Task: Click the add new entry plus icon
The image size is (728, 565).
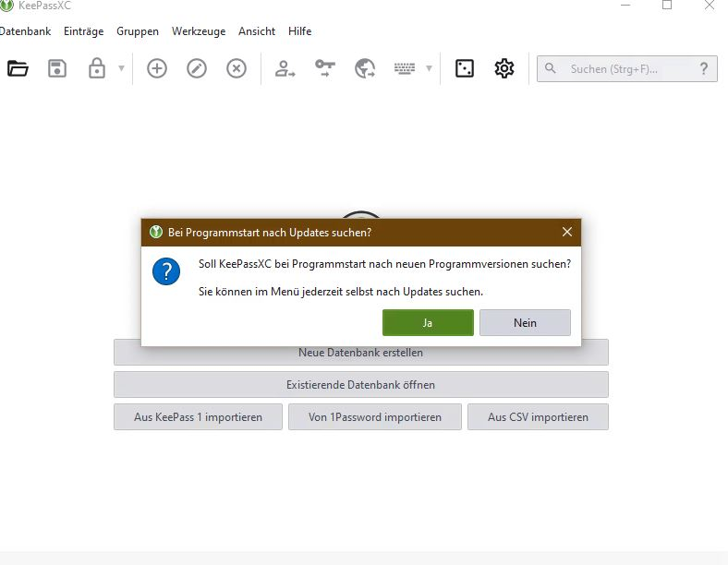Action: [x=157, y=68]
